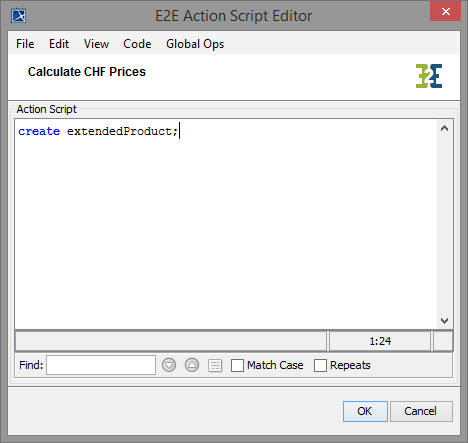Click the scrollbar down arrow

pos(444,321)
